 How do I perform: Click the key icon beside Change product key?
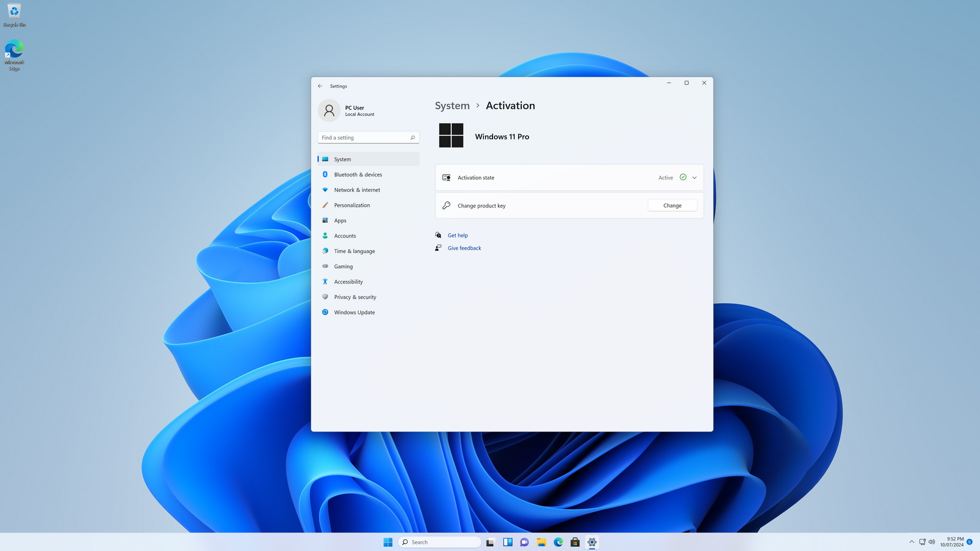pyautogui.click(x=447, y=206)
